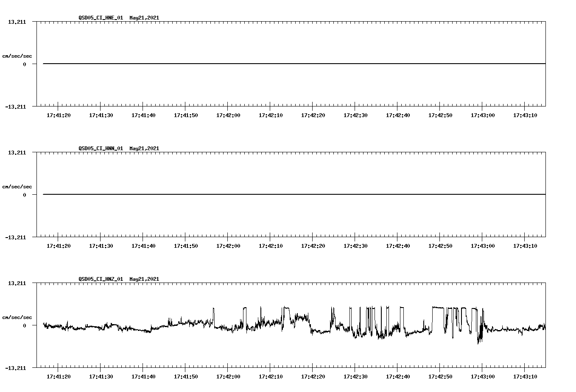Viewport: 576px width, 392px height.
Task: Select the QSD05_CI_HNN_01 channel label
Action: [x=101, y=148]
